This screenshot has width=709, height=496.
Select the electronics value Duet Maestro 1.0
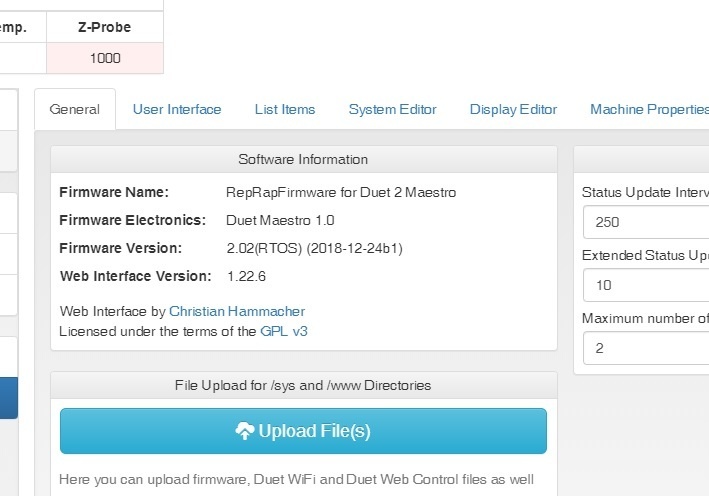click(280, 221)
